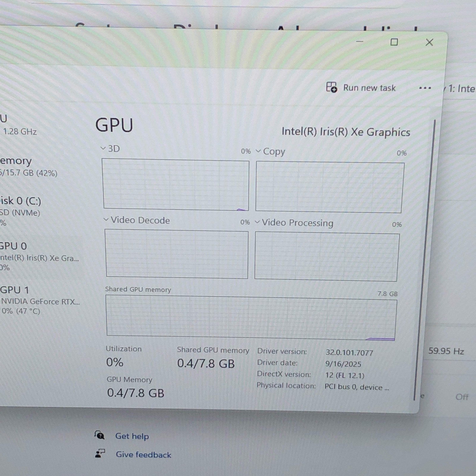Click the Run new task icon
476x476 pixels.
(331, 87)
